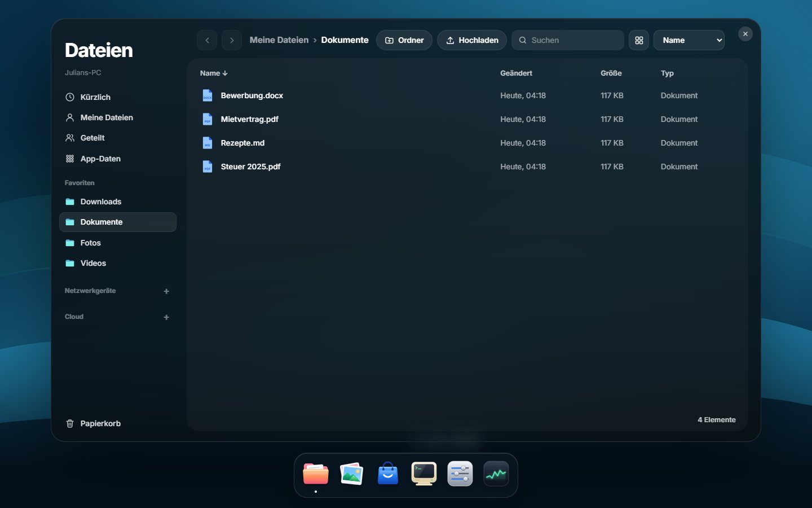Select the Rezepte.md file icon
The image size is (812, 508).
click(x=208, y=143)
